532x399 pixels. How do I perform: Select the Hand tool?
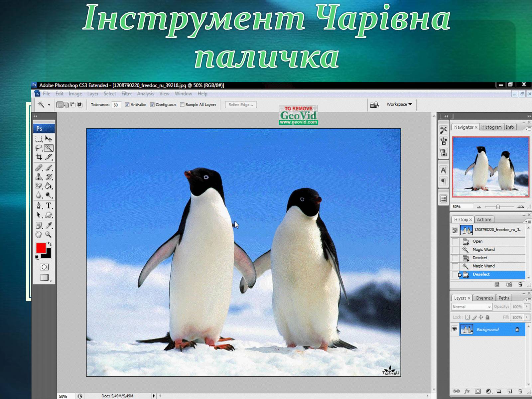pos(39,234)
